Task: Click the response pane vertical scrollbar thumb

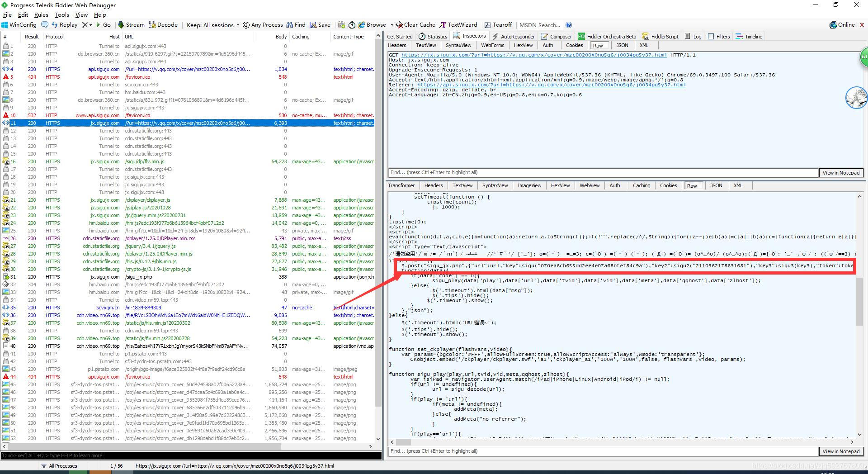Action: tap(860, 301)
